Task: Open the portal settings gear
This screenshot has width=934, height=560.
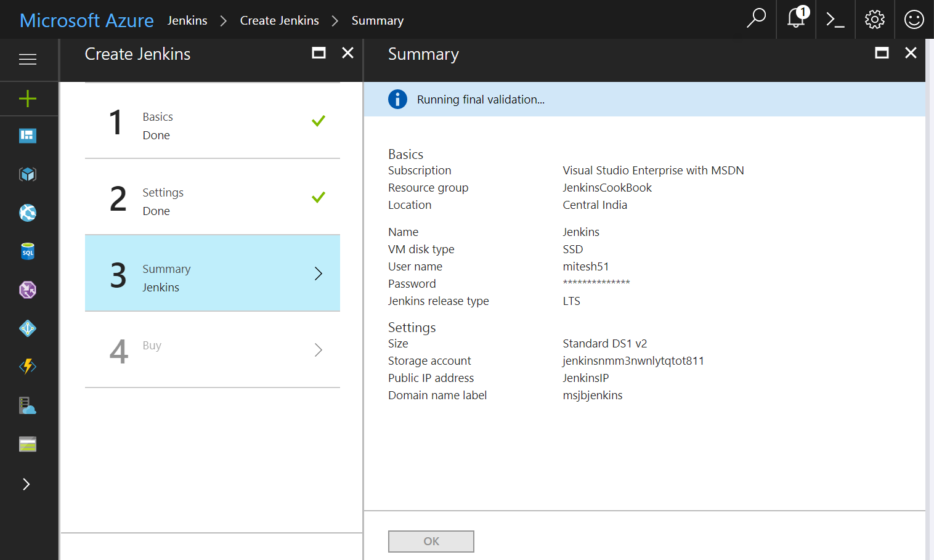Action: pos(874,20)
